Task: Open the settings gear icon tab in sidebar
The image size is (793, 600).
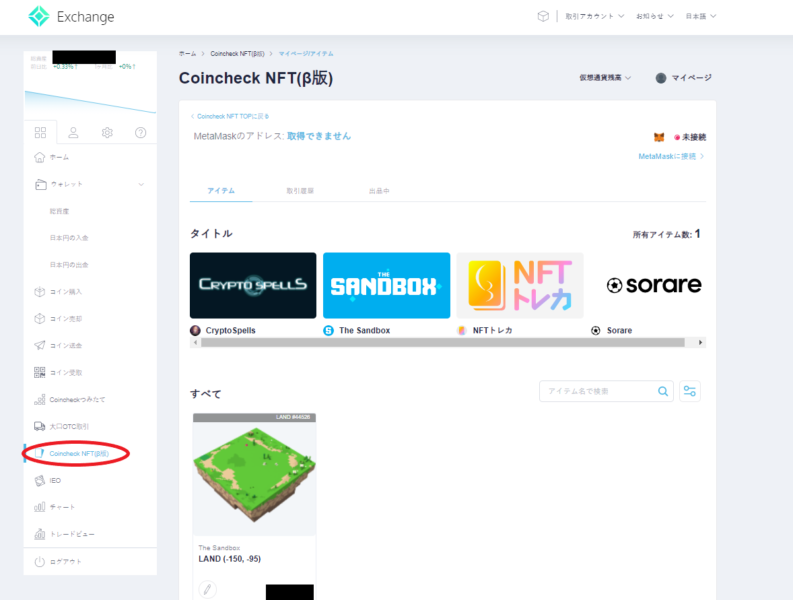Action: click(x=107, y=133)
